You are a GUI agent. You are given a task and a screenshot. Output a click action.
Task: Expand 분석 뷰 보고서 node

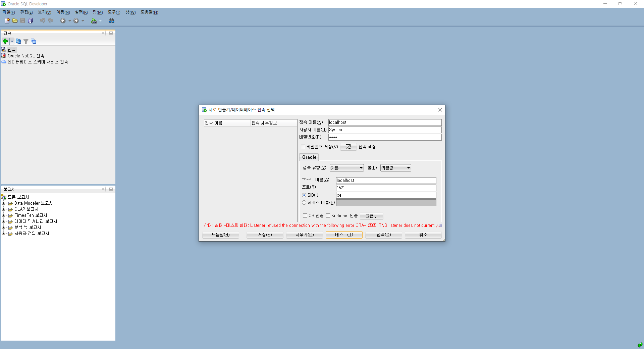click(x=3, y=227)
